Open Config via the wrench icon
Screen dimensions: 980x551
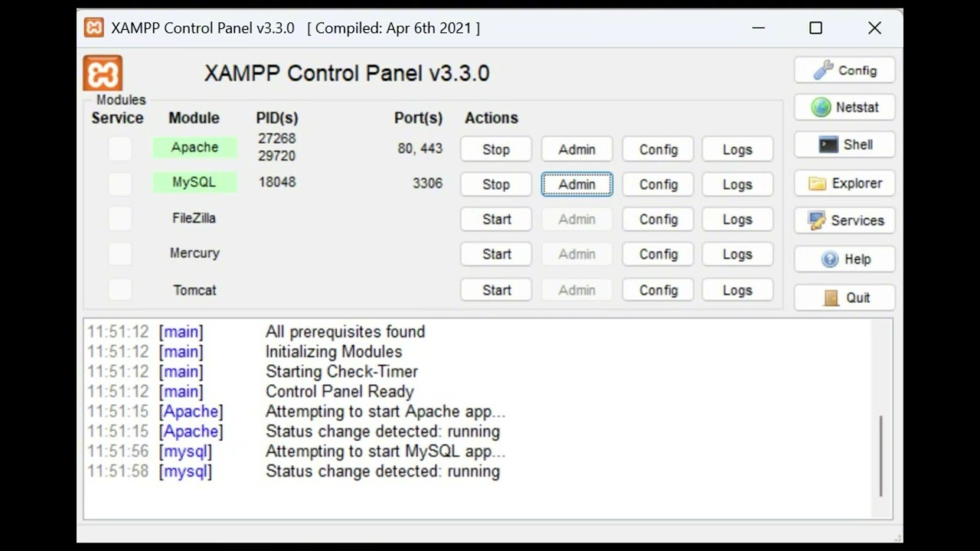pyautogui.click(x=824, y=70)
